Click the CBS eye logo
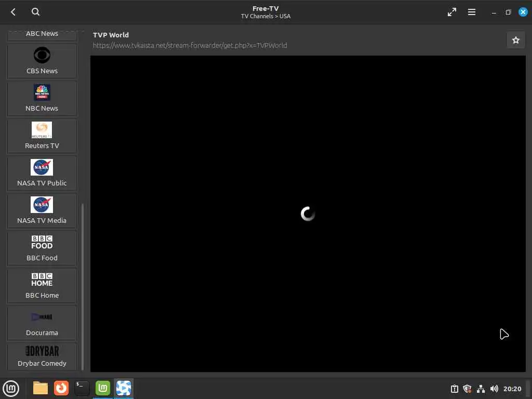This screenshot has height=399, width=532. (x=42, y=55)
